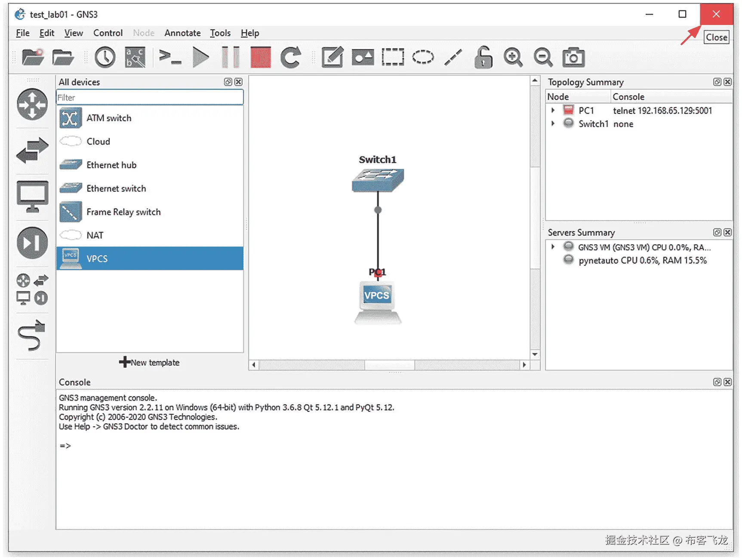
Task: Browse routers in the device sidebar
Action: (x=32, y=104)
